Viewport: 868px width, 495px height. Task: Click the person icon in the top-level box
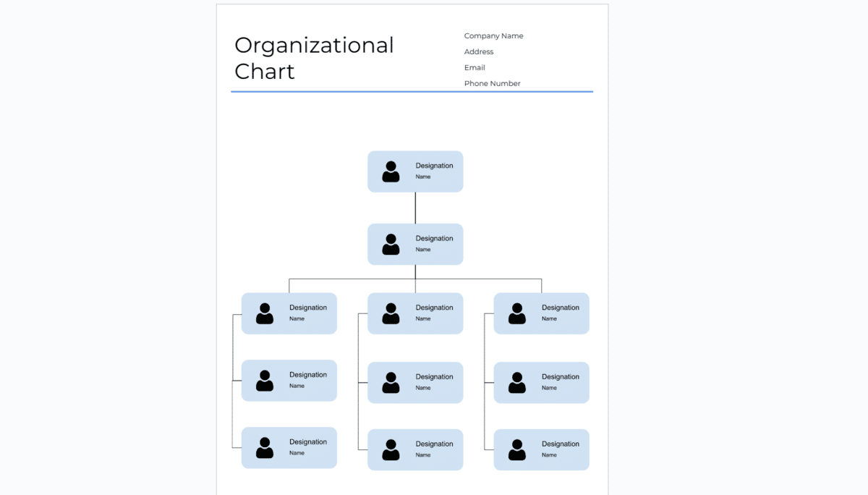pos(391,171)
